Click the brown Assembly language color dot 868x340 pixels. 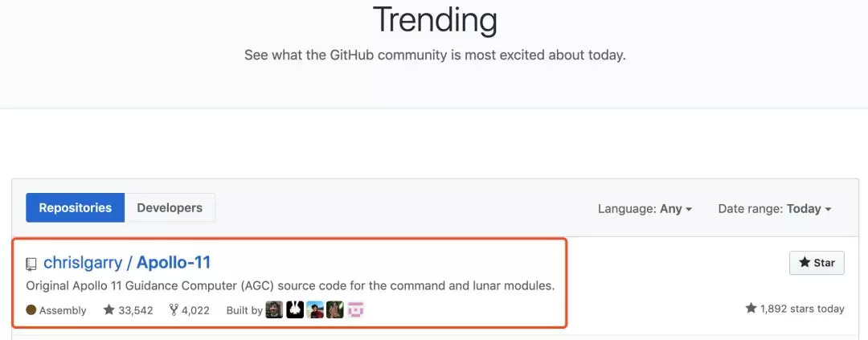[x=31, y=309]
